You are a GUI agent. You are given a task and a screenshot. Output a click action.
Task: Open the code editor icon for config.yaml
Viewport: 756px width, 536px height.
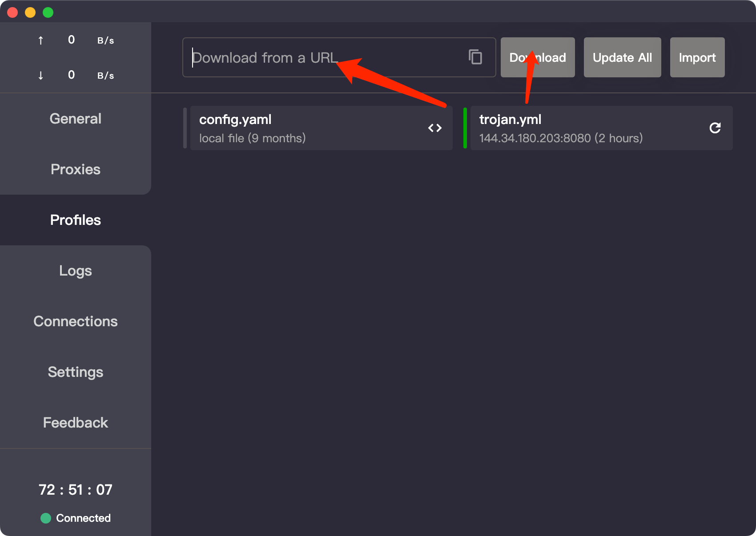point(434,128)
